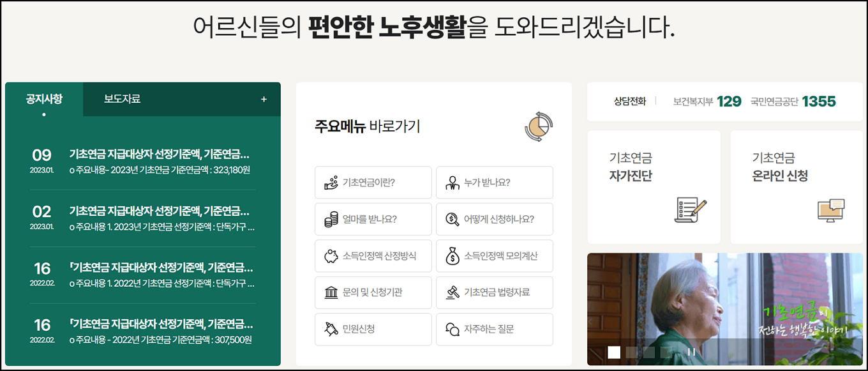Open the 기초연금 법령자료 gavel icon
Viewport: 868px width, 371px height.
pos(452,292)
